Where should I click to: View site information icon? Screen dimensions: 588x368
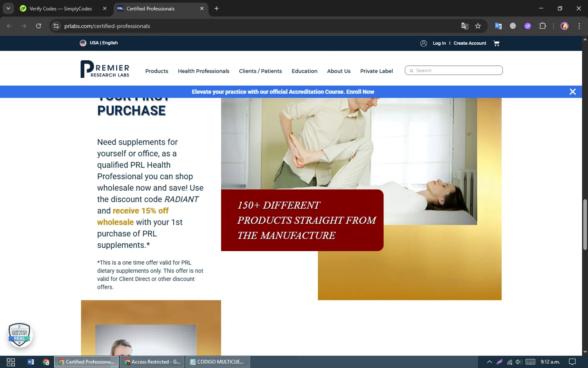point(56,26)
